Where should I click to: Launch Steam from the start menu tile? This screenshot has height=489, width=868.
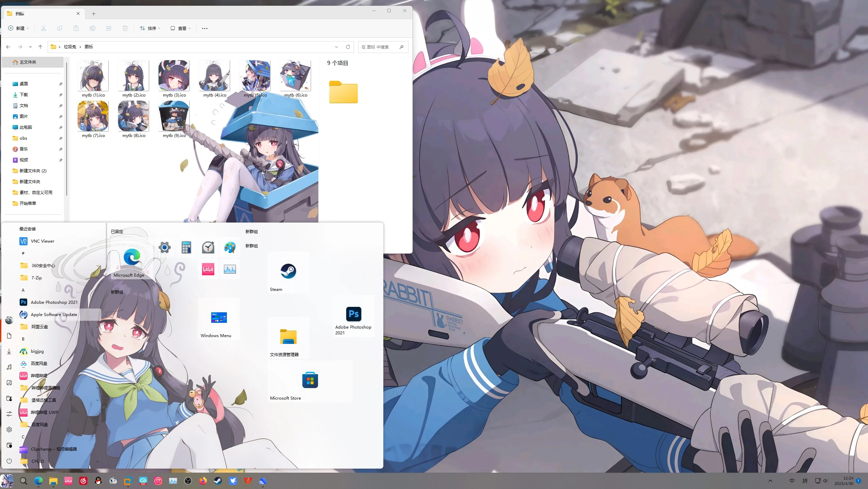[288, 272]
